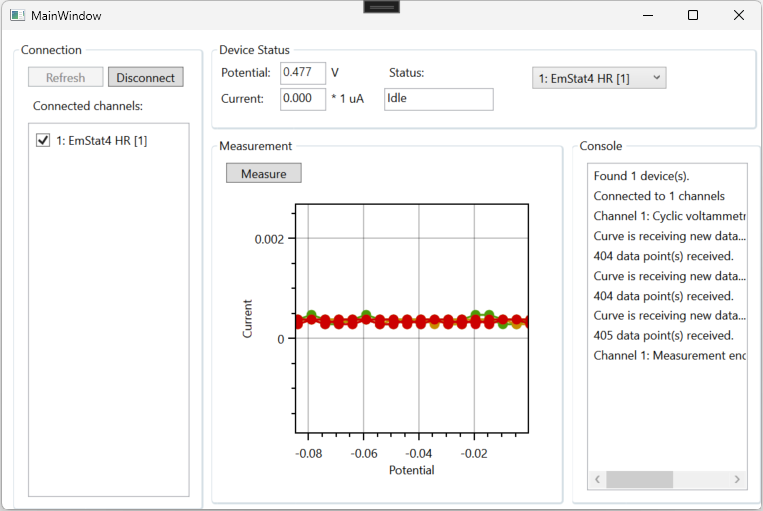
Task: Click the '* 1 uA' current range label
Action: (347, 99)
